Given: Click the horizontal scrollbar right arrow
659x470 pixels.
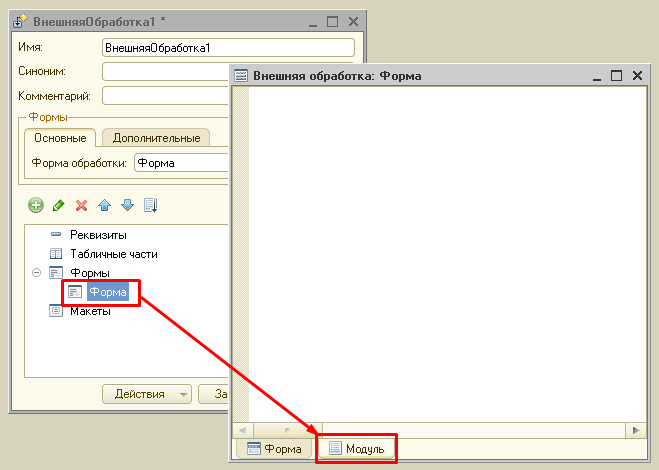Looking at the screenshot, I should point(636,430).
